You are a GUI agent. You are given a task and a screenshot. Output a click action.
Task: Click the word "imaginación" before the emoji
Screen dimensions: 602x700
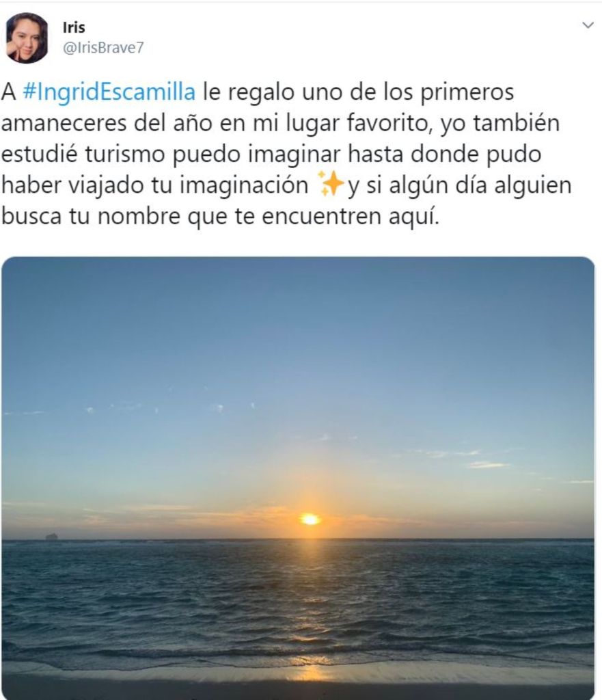click(244, 185)
